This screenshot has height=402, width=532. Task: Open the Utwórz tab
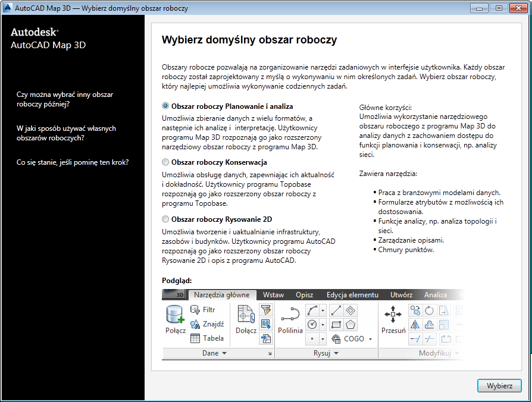pyautogui.click(x=401, y=295)
